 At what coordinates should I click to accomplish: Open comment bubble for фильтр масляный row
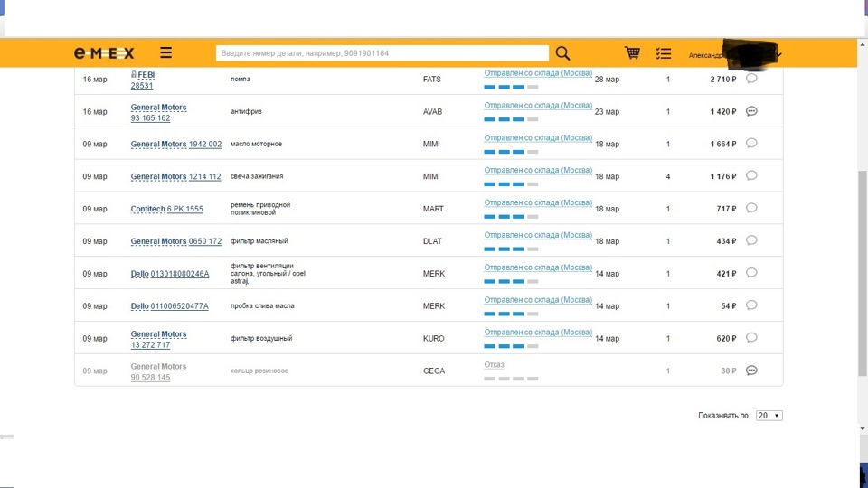click(751, 240)
